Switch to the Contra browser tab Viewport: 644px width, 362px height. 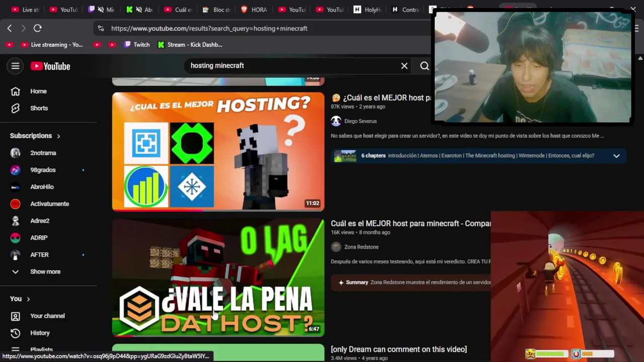(406, 10)
